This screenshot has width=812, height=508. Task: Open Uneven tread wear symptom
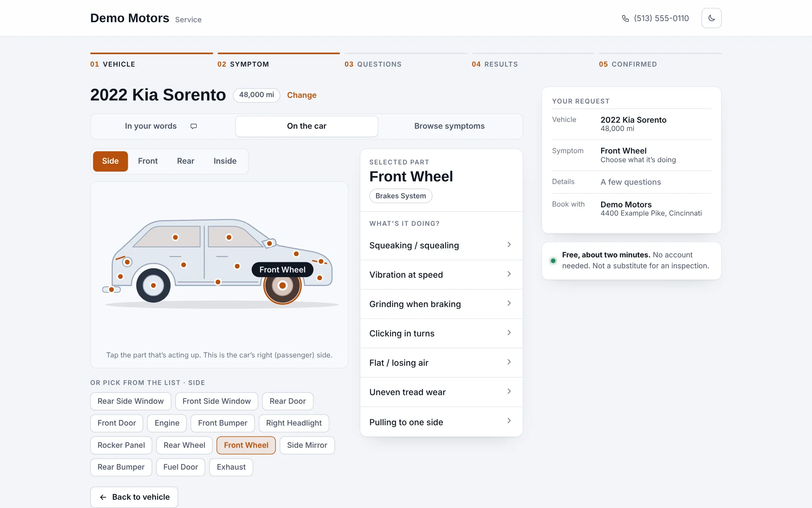point(441,392)
